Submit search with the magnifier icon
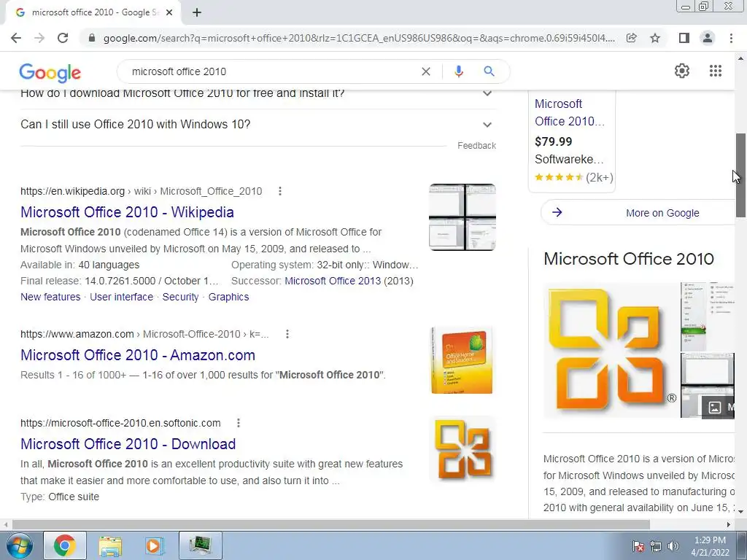747x560 pixels. coord(489,71)
